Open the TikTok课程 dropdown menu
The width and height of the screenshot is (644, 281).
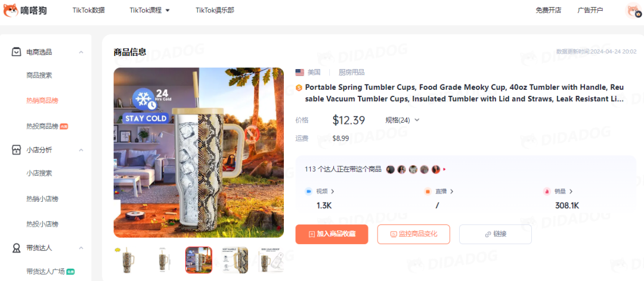pyautogui.click(x=150, y=10)
